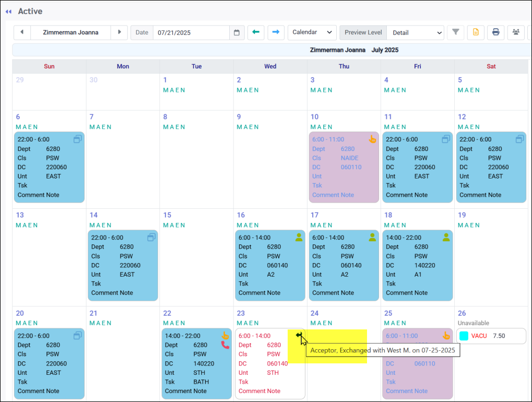Click the exchange arrow icon on July 23 shift
The width and height of the screenshot is (532, 402).
(299, 335)
